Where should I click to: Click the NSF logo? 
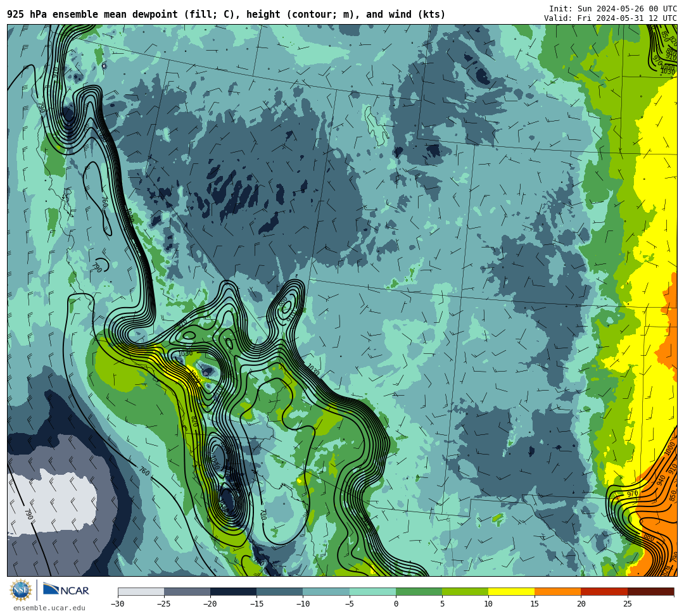point(21,591)
